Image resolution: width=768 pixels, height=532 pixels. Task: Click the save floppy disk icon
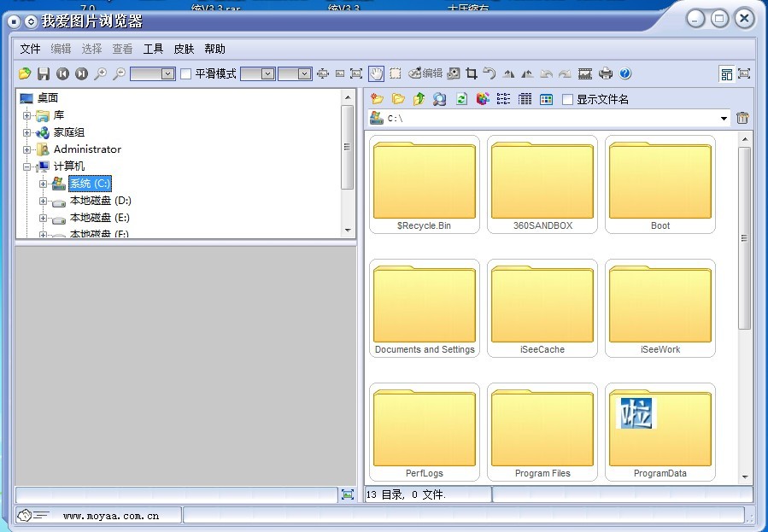(x=43, y=74)
